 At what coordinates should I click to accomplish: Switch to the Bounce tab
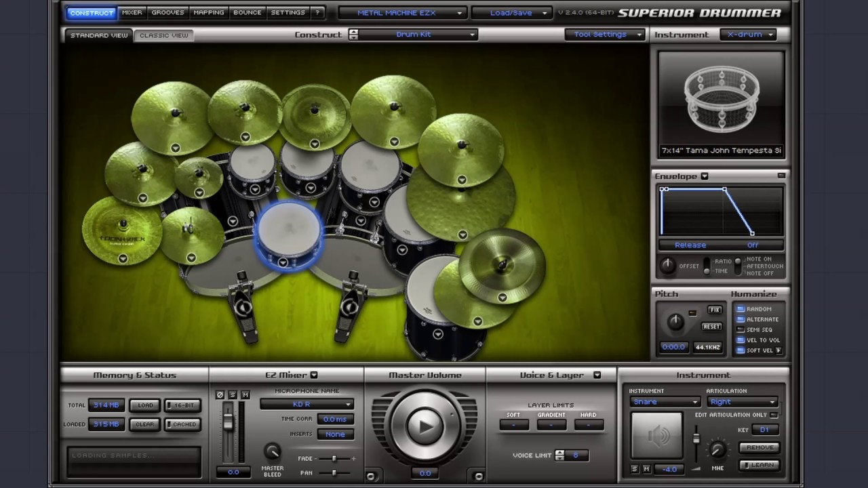coord(248,12)
